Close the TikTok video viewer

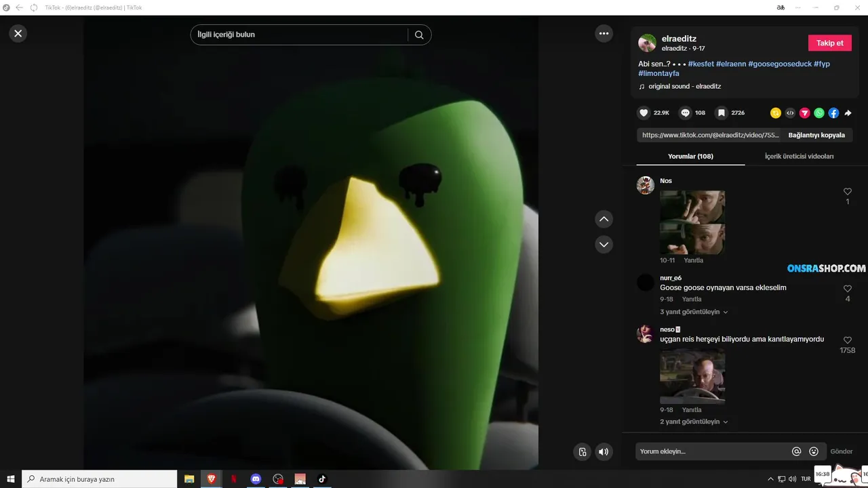point(18,33)
